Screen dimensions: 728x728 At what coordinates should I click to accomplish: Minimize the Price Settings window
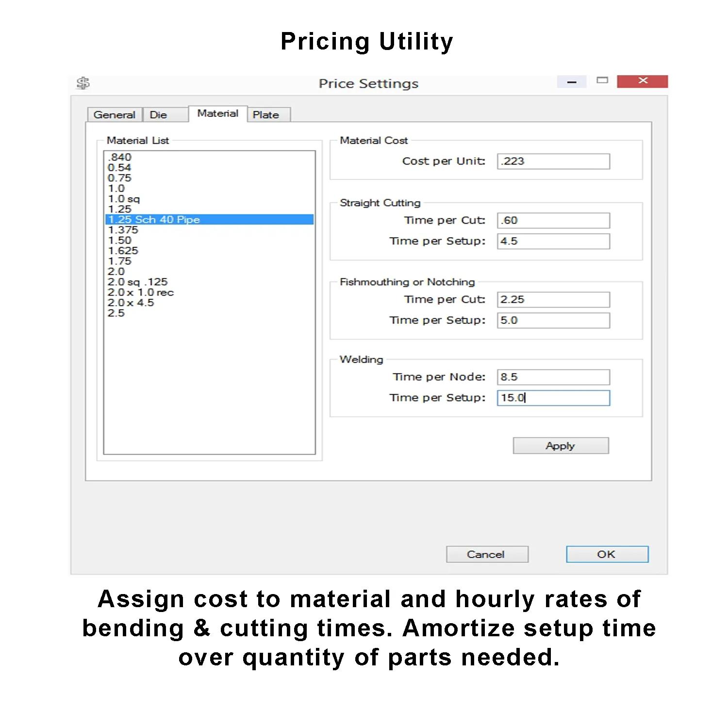pos(571,81)
